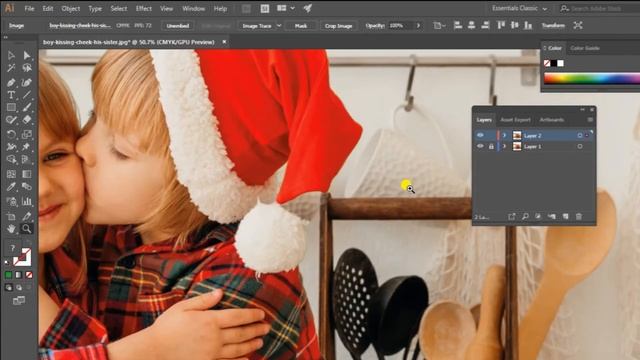The image size is (640, 360).
Task: Switch to Asset Export tab
Action: point(516,120)
